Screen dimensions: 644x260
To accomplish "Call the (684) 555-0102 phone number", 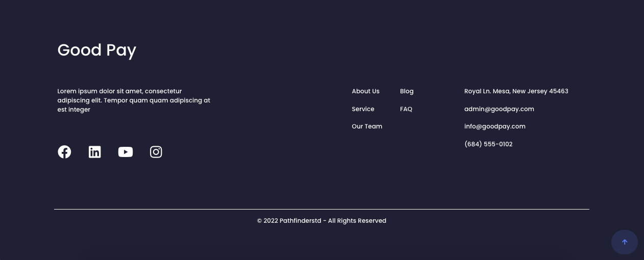I will pos(488,144).
